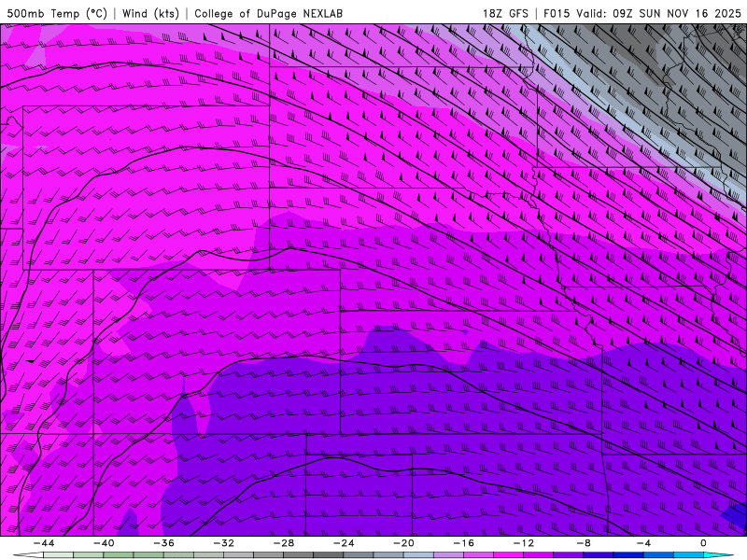Click the -28 color scale label

[x=284, y=543]
